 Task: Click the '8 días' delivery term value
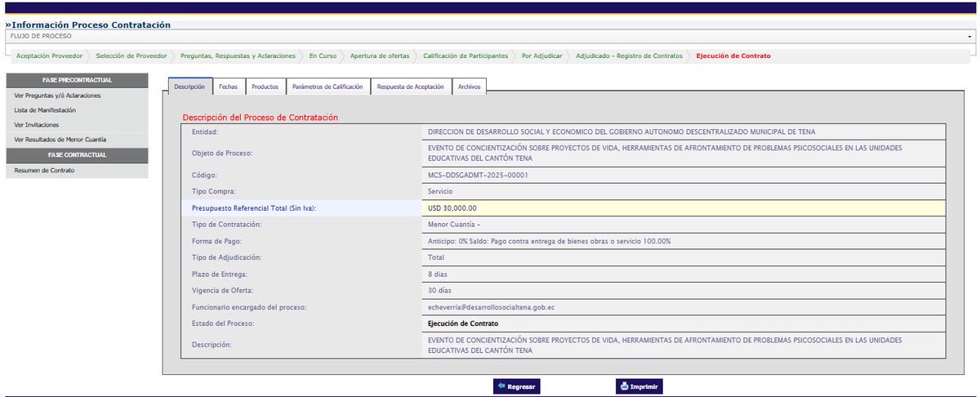click(439, 274)
